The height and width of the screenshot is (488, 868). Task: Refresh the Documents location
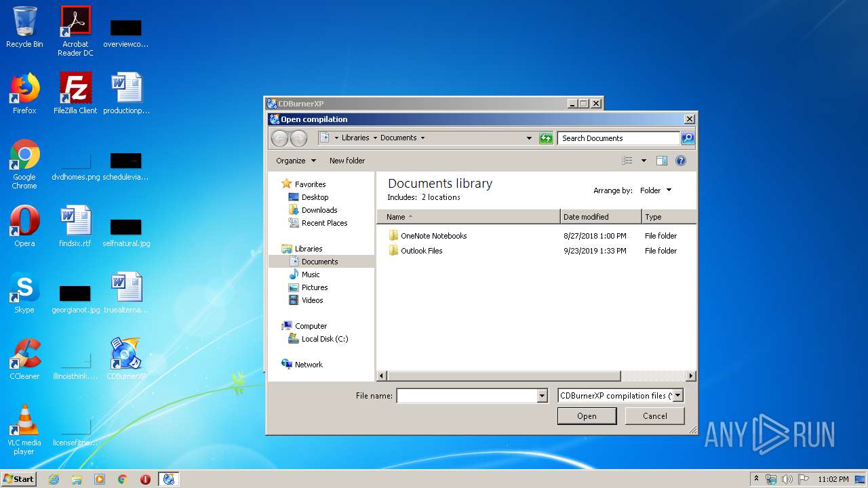pos(546,138)
